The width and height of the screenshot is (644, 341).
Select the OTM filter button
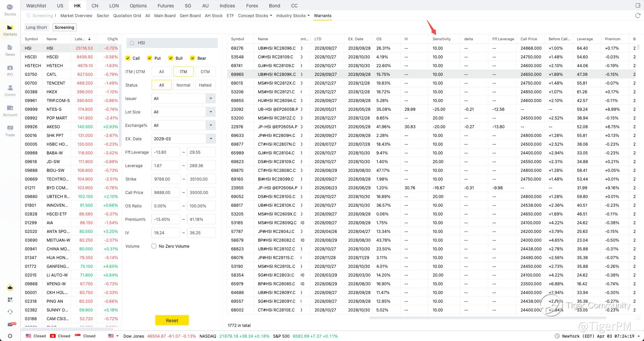(205, 71)
